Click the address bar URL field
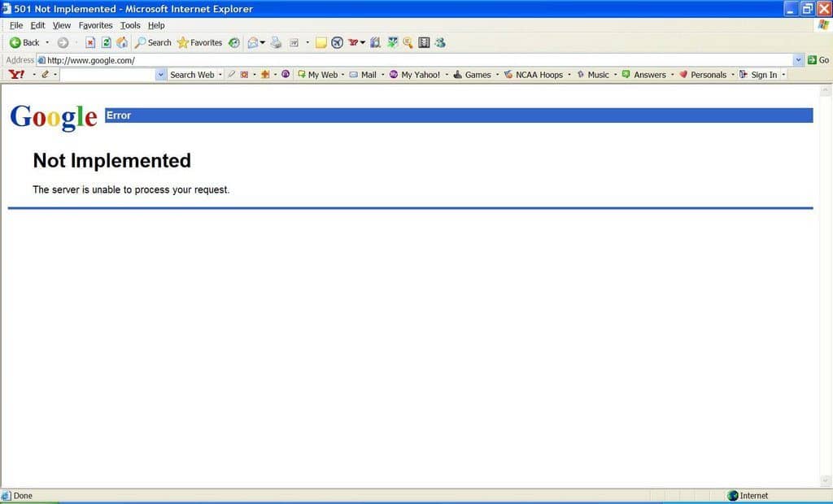This screenshot has height=504, width=833. coord(414,60)
